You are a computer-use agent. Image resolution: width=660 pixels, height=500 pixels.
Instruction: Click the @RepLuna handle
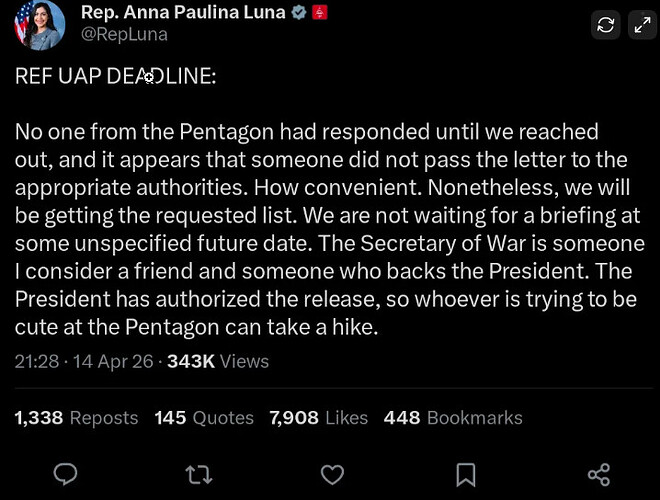[124, 34]
